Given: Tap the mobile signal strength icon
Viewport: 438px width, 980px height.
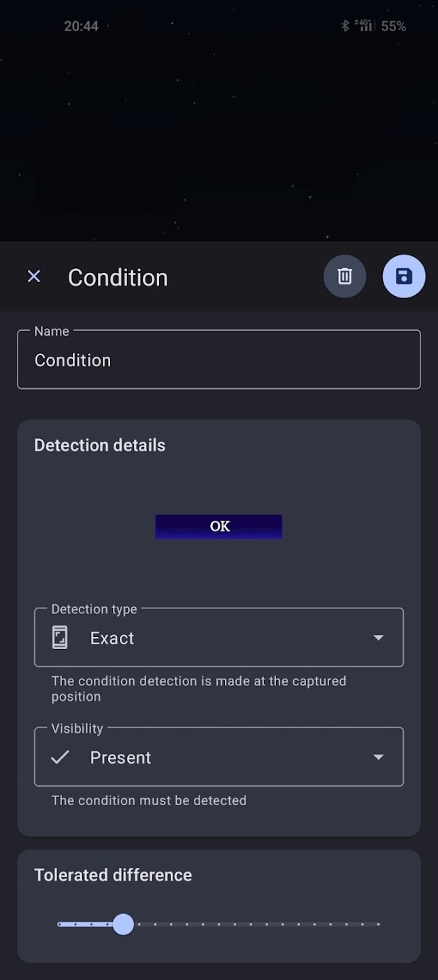Looking at the screenshot, I should (x=365, y=26).
